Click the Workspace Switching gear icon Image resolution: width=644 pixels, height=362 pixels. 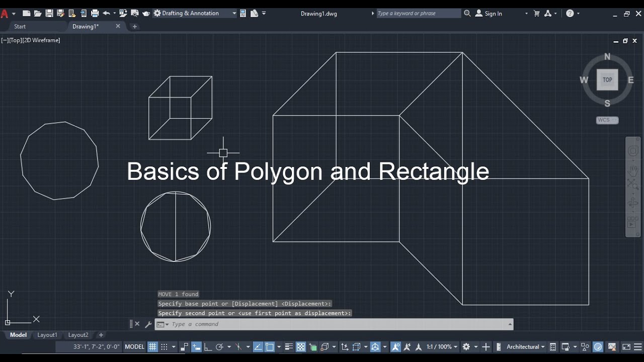pos(466,347)
